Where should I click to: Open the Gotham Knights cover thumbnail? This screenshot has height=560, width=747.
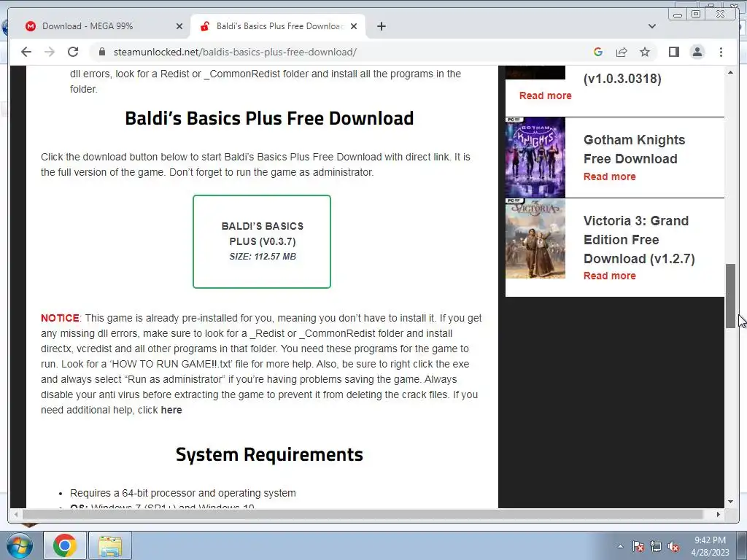coord(535,157)
